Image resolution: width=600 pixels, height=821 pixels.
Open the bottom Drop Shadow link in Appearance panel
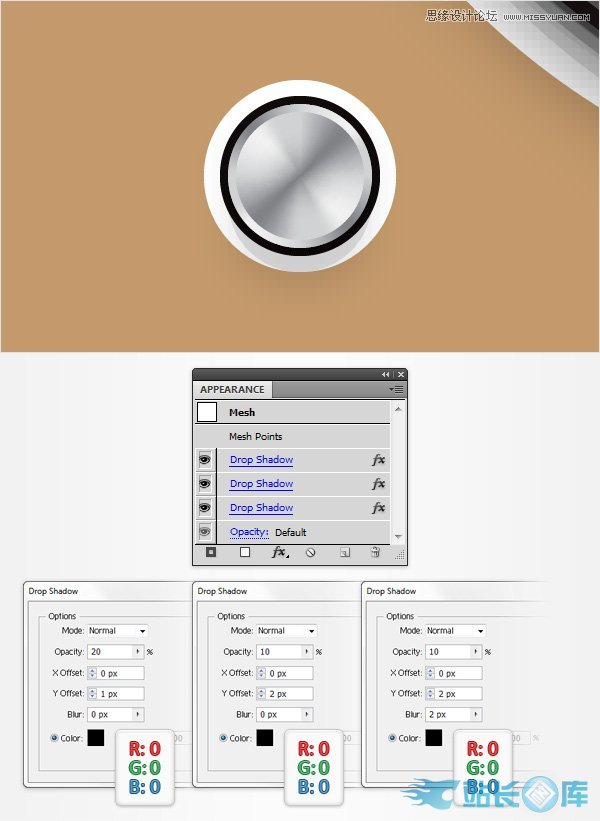click(x=261, y=508)
